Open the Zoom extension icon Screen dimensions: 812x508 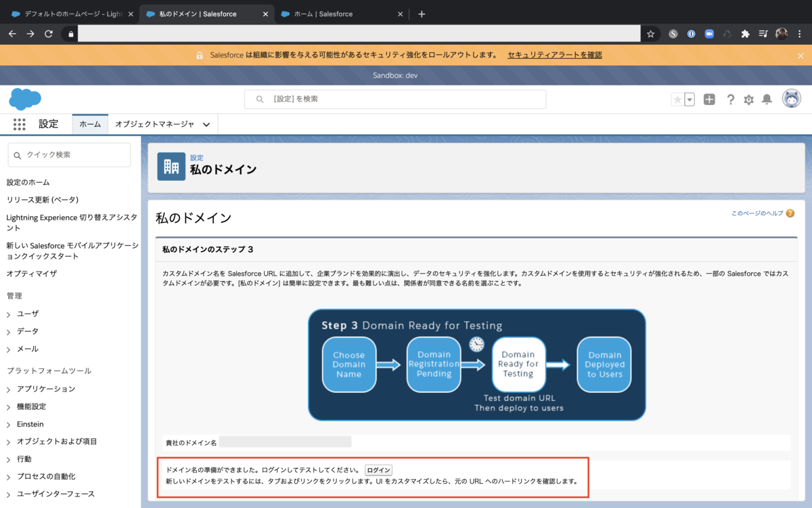709,33
